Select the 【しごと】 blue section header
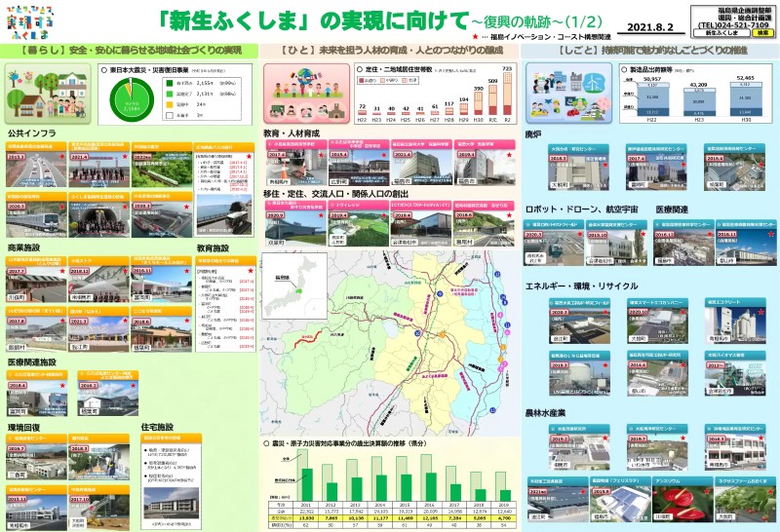Screen dimensions: 780x532 pos(650,50)
